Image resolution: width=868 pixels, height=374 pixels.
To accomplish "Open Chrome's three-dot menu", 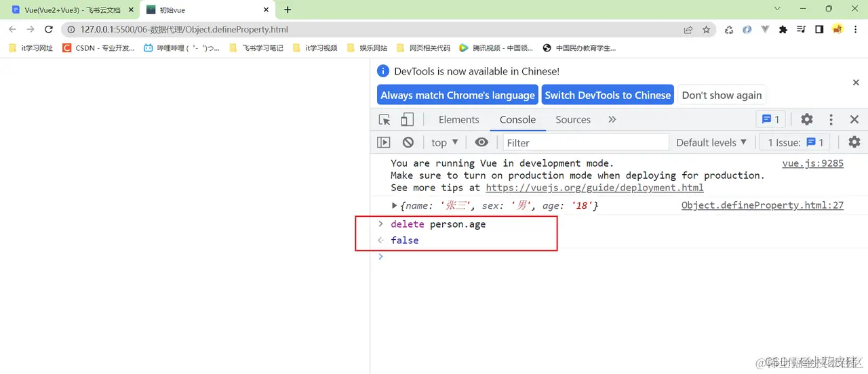I will click(x=856, y=30).
